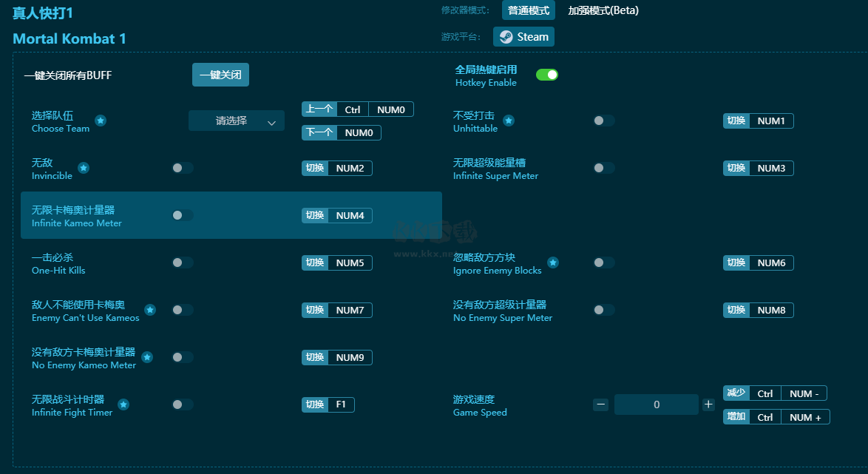Screen dimensions: 868x474
Task: Click the One-Hit Kills label
Action: pos(58,270)
